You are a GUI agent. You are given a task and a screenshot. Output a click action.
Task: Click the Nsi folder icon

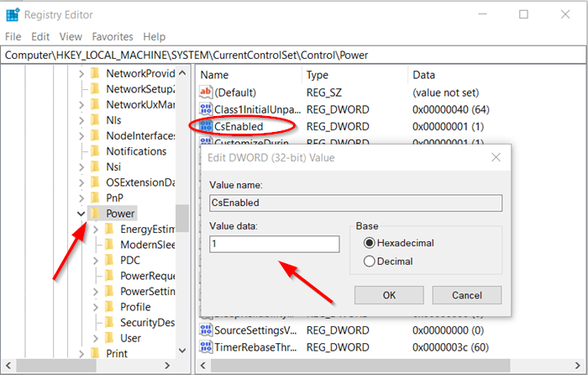pos(96,166)
